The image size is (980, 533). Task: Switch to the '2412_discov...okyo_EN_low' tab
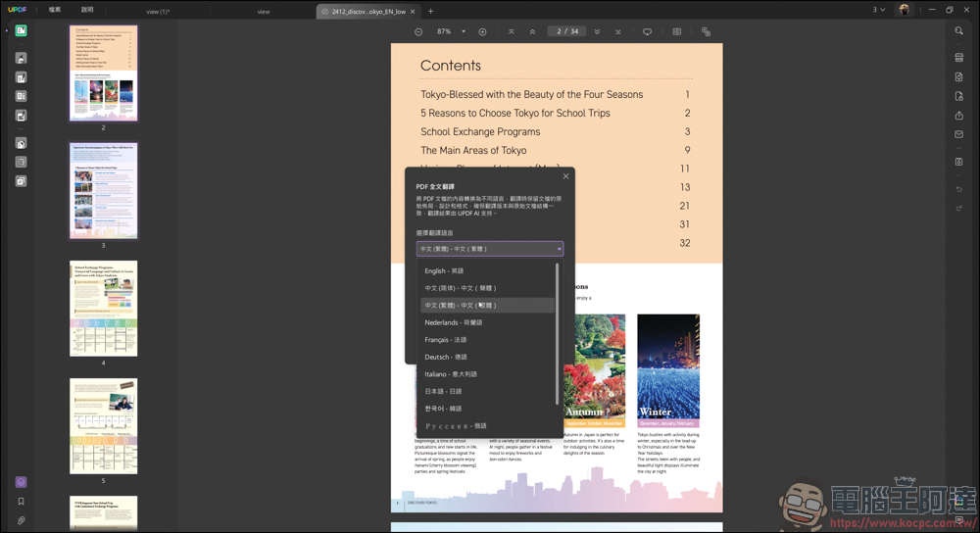tap(368, 11)
